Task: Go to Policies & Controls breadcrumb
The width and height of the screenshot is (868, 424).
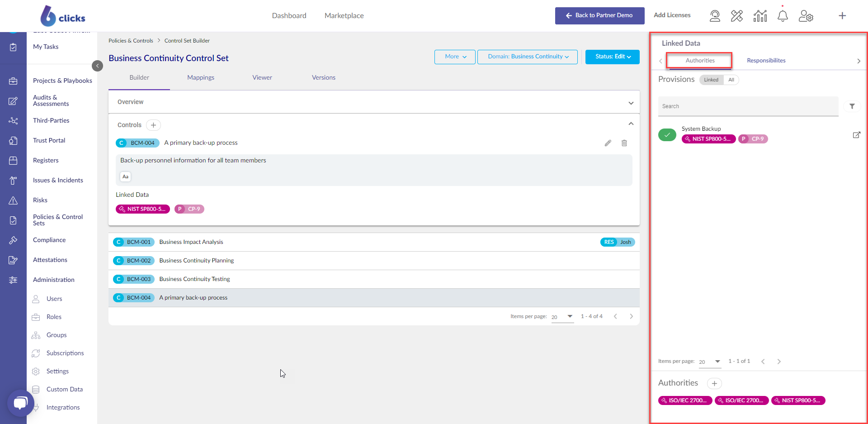Action: point(131,41)
